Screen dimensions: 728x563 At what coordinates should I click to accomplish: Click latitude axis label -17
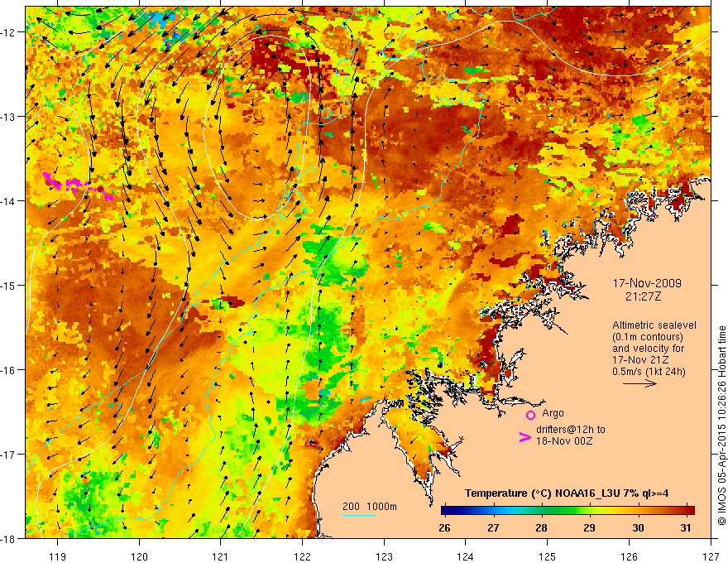9,455
